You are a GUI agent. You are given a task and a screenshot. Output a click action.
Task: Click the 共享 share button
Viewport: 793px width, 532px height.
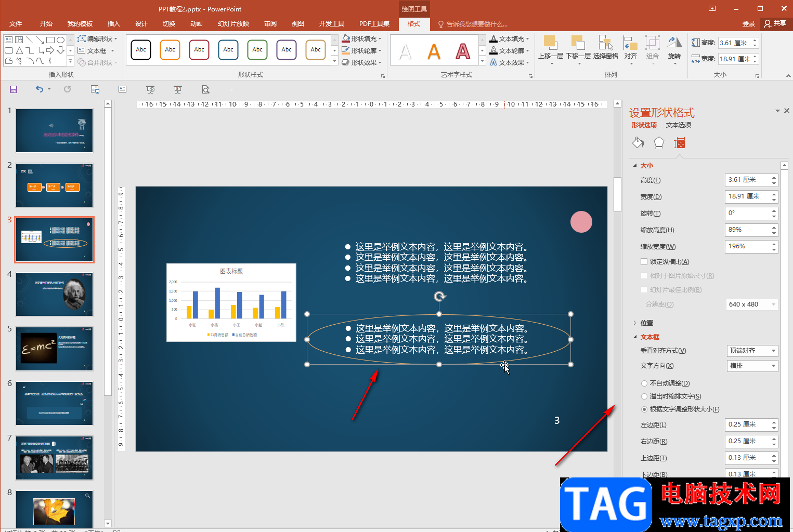click(x=775, y=24)
